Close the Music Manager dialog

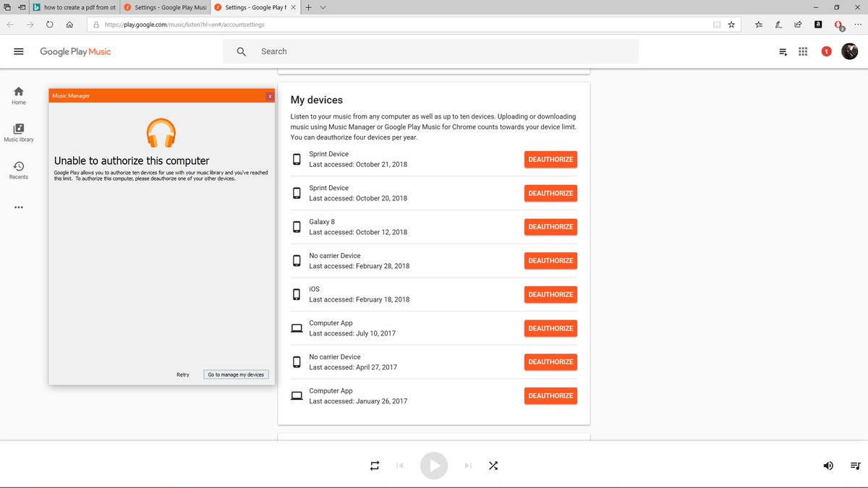[x=270, y=95]
